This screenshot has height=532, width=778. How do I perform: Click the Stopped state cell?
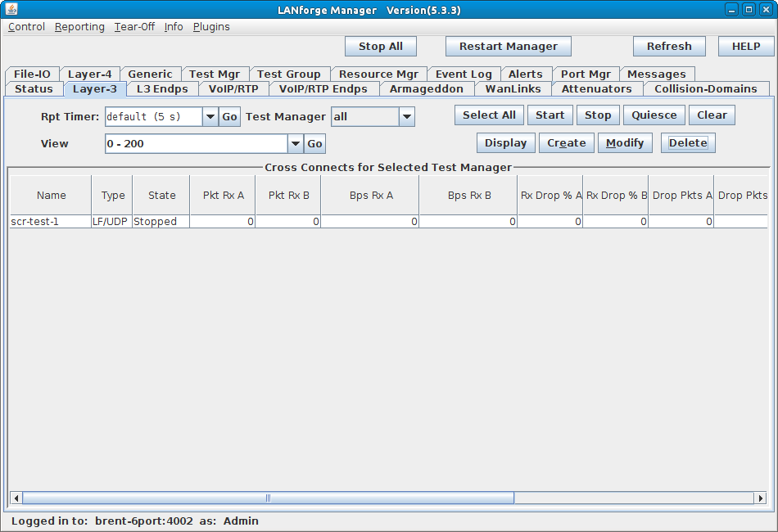pos(161,222)
